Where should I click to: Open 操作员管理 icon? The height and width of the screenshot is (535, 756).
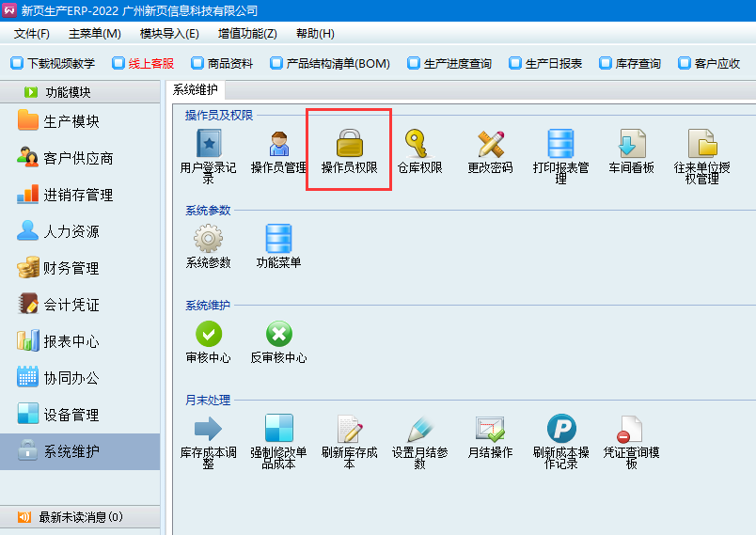[x=278, y=145]
